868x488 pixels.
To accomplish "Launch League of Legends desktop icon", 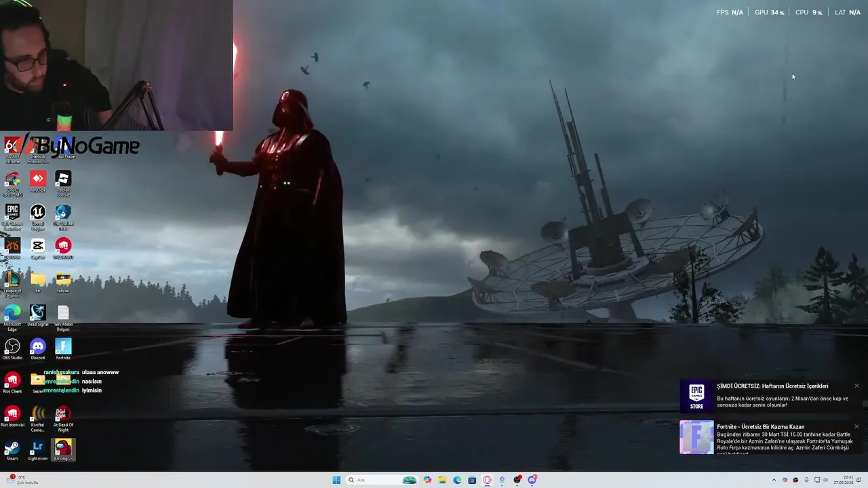I will (12, 285).
